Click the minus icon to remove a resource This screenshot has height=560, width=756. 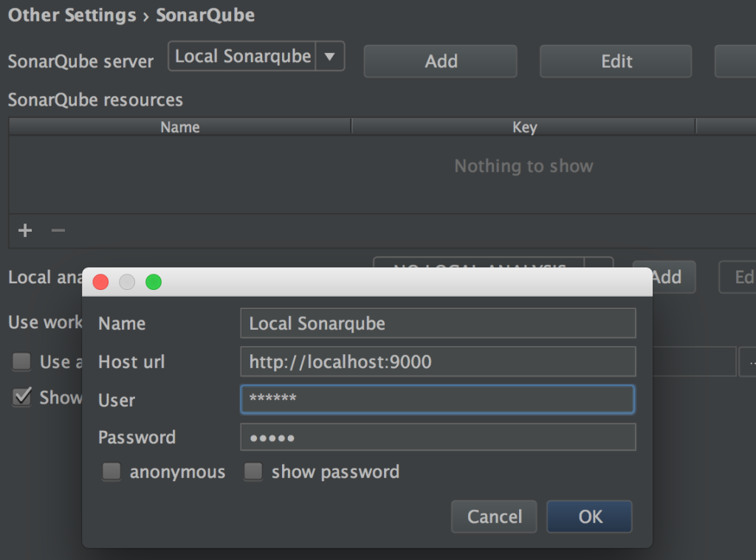point(58,230)
